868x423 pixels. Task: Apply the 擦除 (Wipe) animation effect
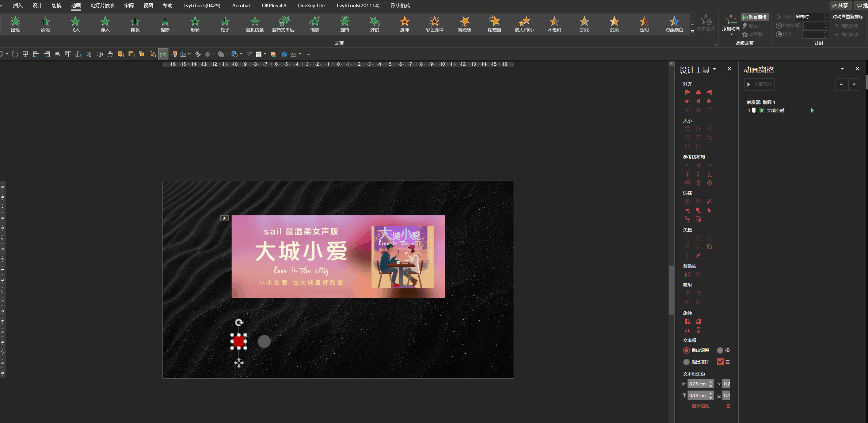(165, 24)
